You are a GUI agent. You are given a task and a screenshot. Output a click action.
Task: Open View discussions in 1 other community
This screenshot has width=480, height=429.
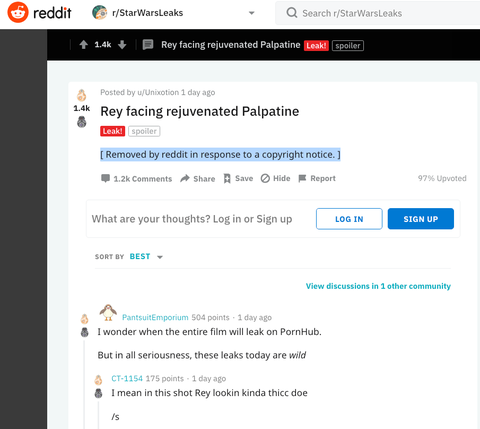378,286
